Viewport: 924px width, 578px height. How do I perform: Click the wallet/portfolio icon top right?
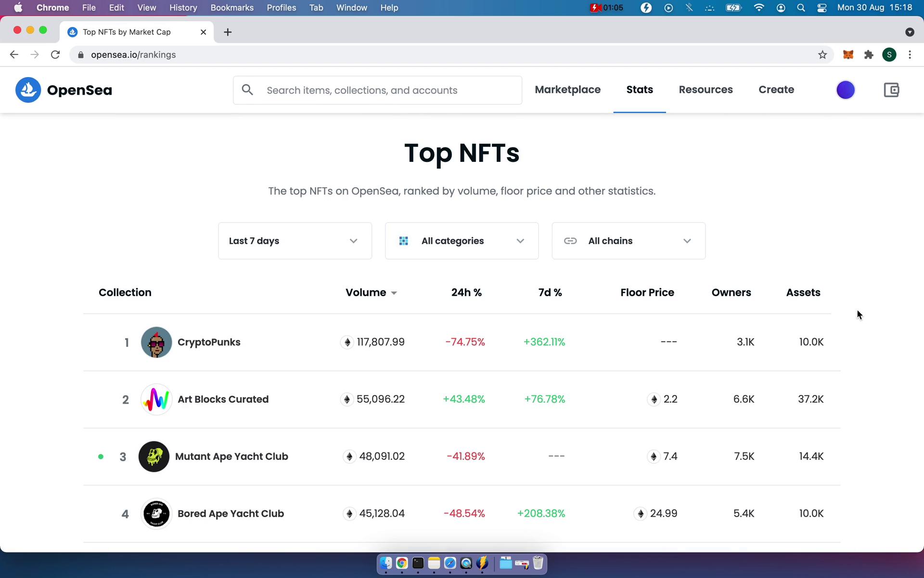pyautogui.click(x=891, y=90)
